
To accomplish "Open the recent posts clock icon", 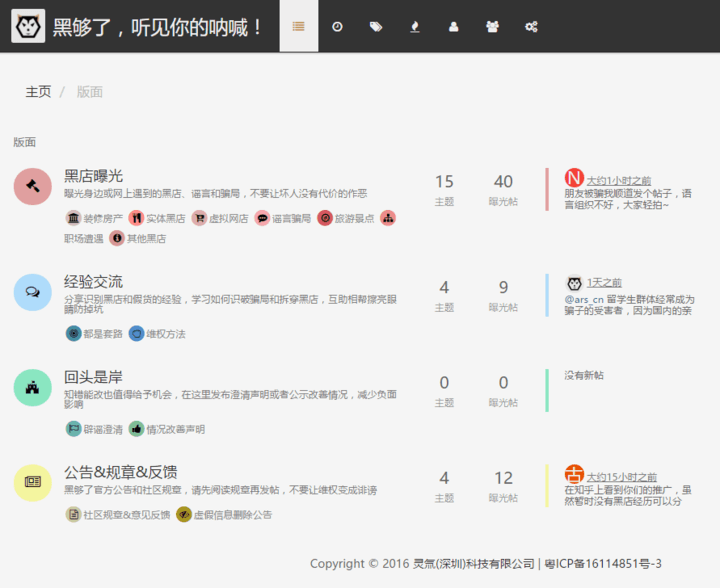I will tap(337, 27).
